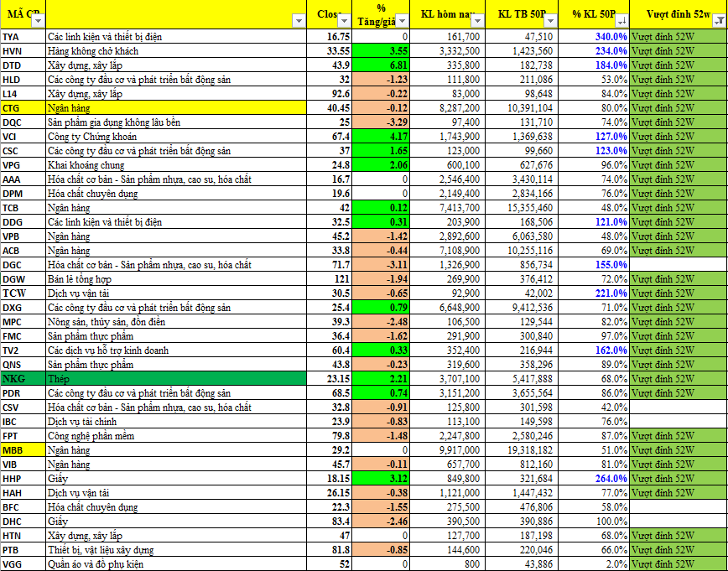
Task: Open the MÃ CP column filter dropdown
Action: coord(39,22)
